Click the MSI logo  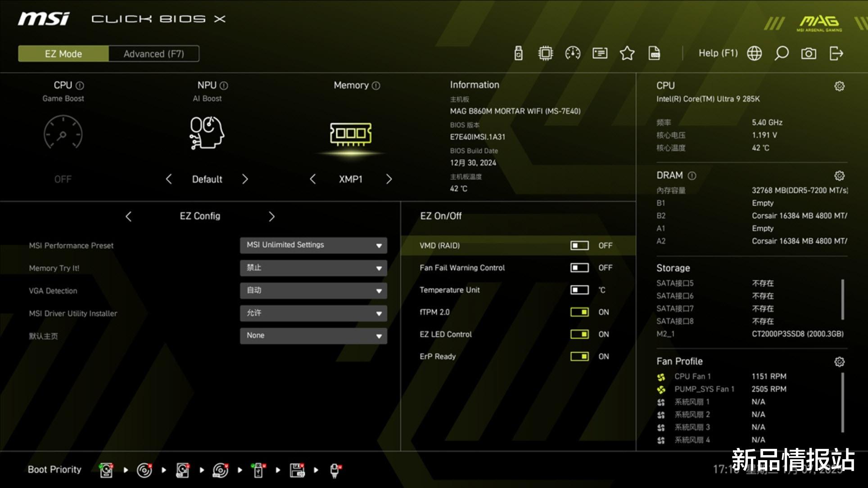click(44, 18)
